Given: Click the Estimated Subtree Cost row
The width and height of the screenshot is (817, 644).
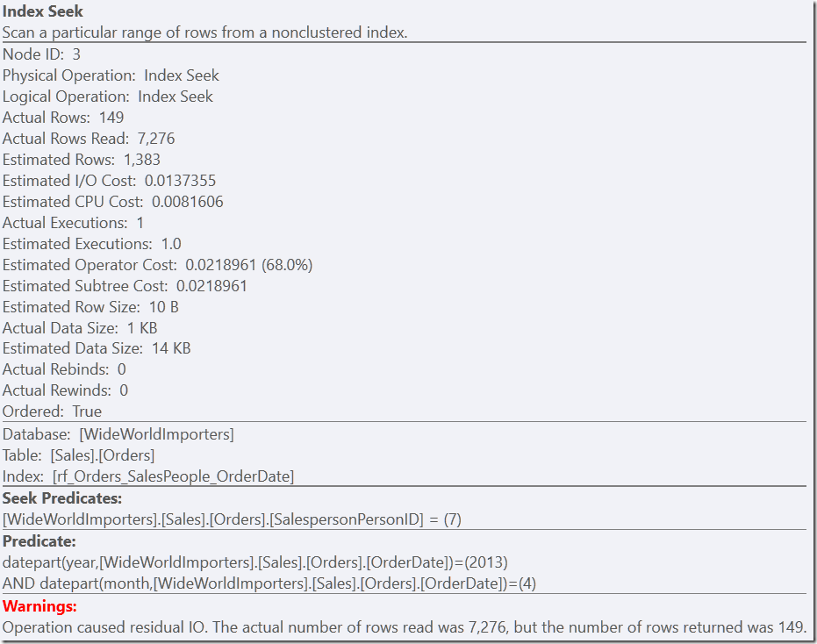Looking at the screenshot, I should point(125,286).
